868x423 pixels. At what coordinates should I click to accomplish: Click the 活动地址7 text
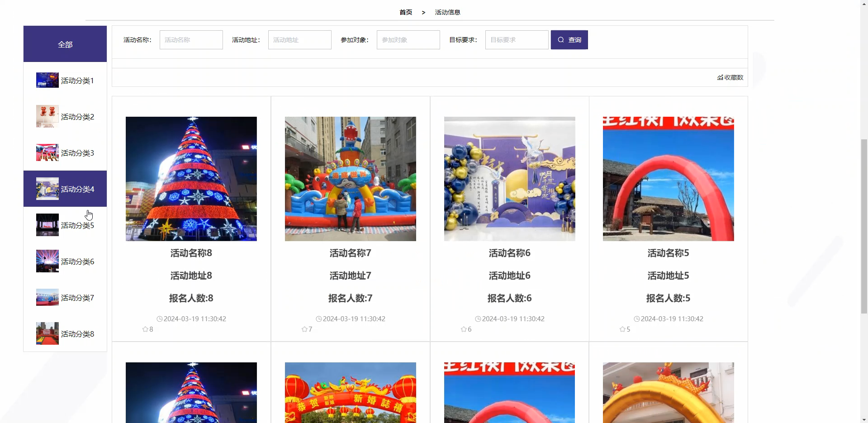click(351, 276)
